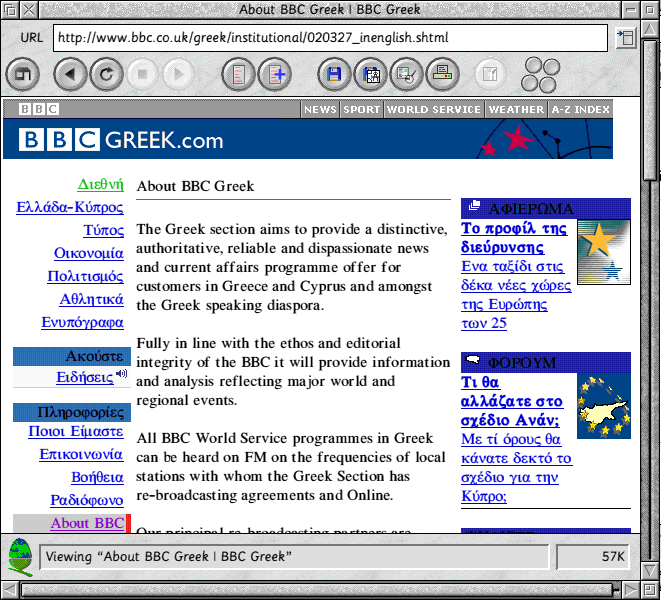Image resolution: width=661 pixels, height=600 pixels.
Task: Open the Επικοινωνία link
Action: [x=81, y=454]
